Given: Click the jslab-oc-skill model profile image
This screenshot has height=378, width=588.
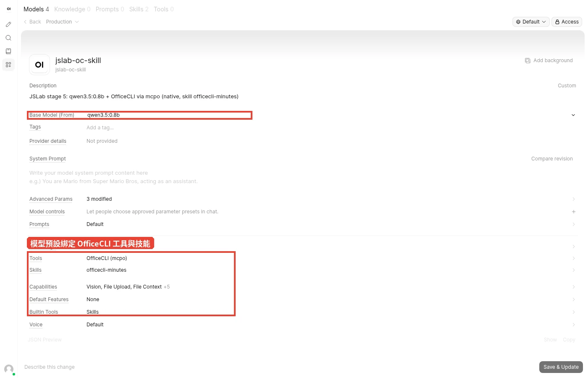Looking at the screenshot, I should point(39,65).
